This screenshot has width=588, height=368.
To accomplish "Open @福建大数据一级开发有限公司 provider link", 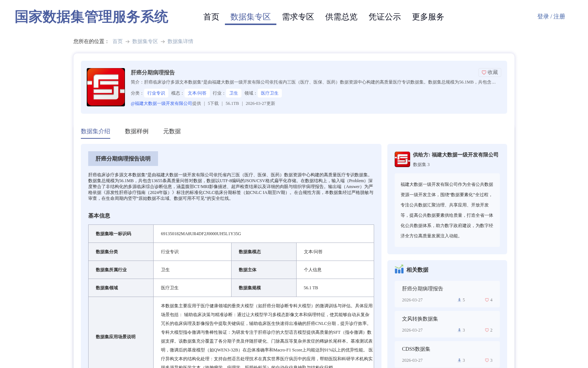I will (x=161, y=103).
